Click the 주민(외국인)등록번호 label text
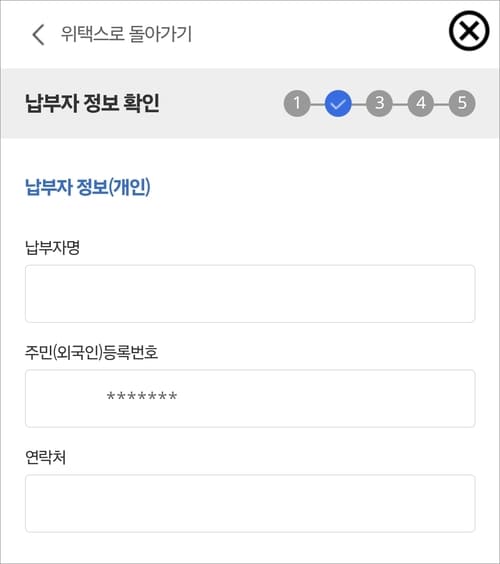500x564 pixels. pos(91,352)
